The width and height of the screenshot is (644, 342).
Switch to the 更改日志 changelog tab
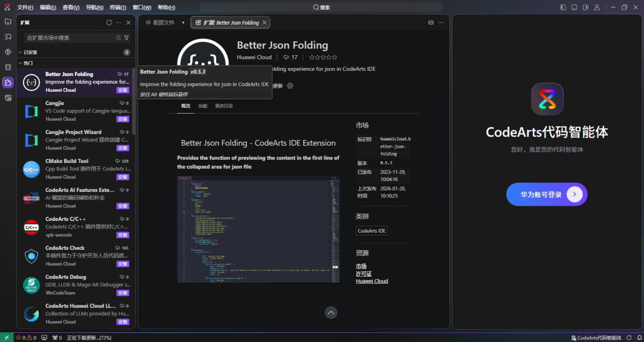(x=224, y=106)
